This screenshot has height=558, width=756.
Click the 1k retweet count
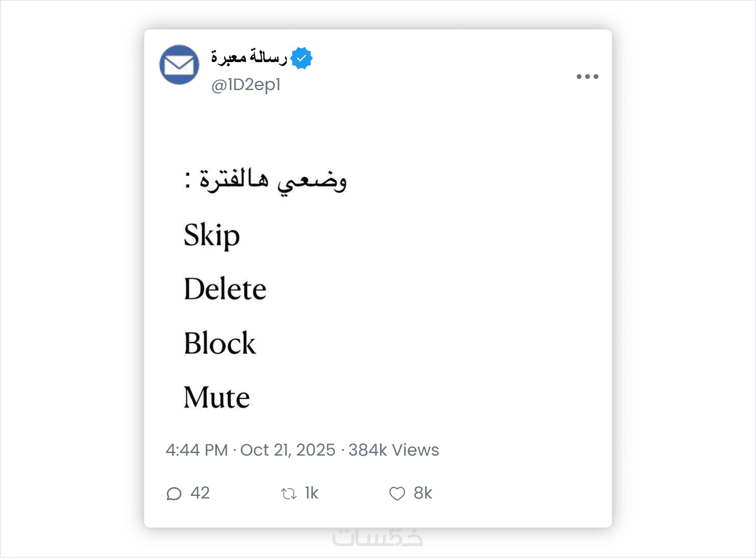pyautogui.click(x=311, y=493)
